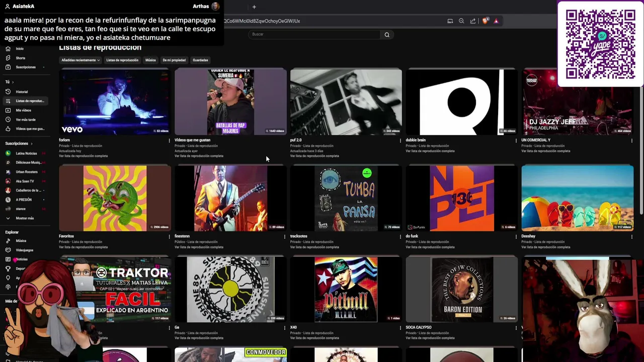The width and height of the screenshot is (644, 362).
Task: Select the Listas de reproducción filter chip
Action: pyautogui.click(x=122, y=60)
